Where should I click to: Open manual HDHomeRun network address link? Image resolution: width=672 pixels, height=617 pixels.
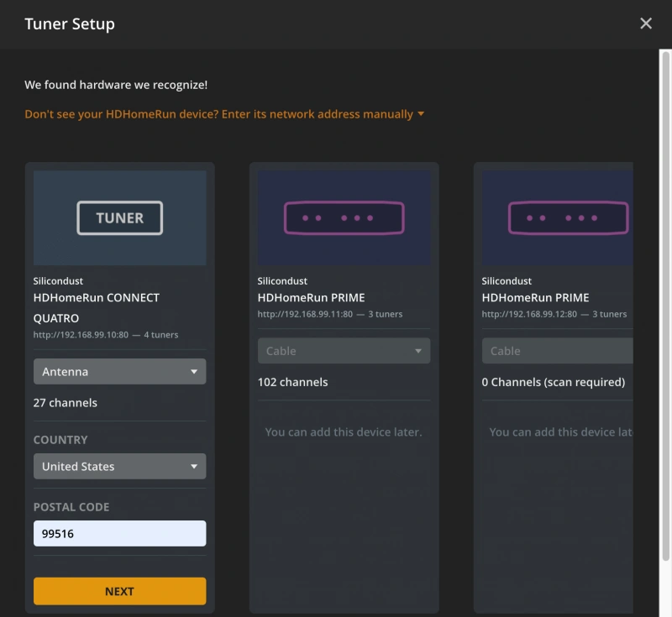point(218,114)
